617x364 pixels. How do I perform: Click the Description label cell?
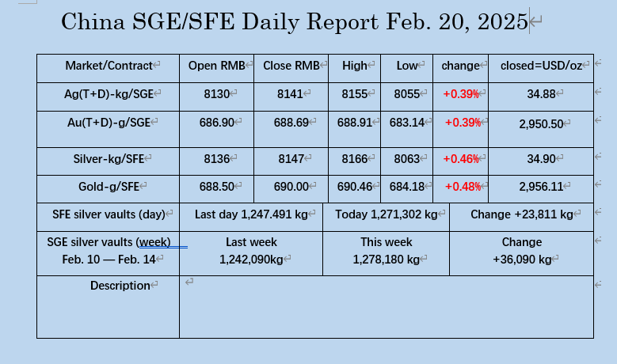(109, 307)
